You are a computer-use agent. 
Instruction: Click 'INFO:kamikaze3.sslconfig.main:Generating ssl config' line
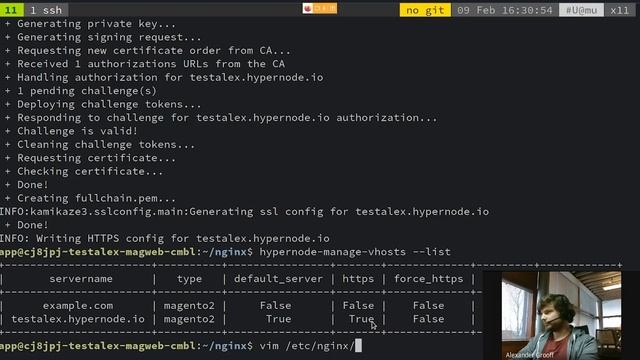coord(244,212)
